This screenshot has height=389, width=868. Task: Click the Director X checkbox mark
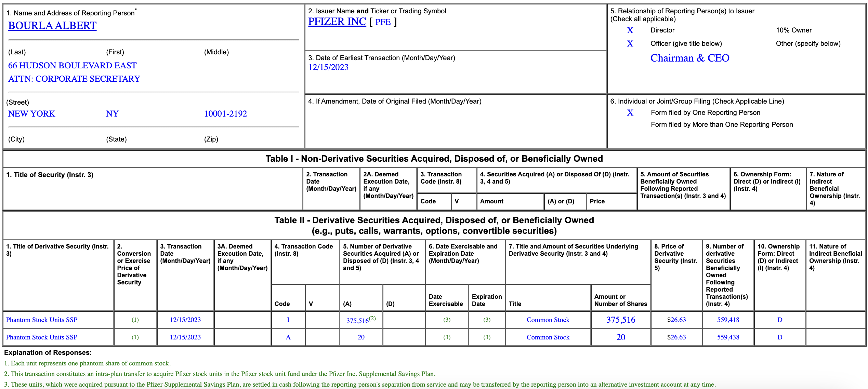pos(630,30)
